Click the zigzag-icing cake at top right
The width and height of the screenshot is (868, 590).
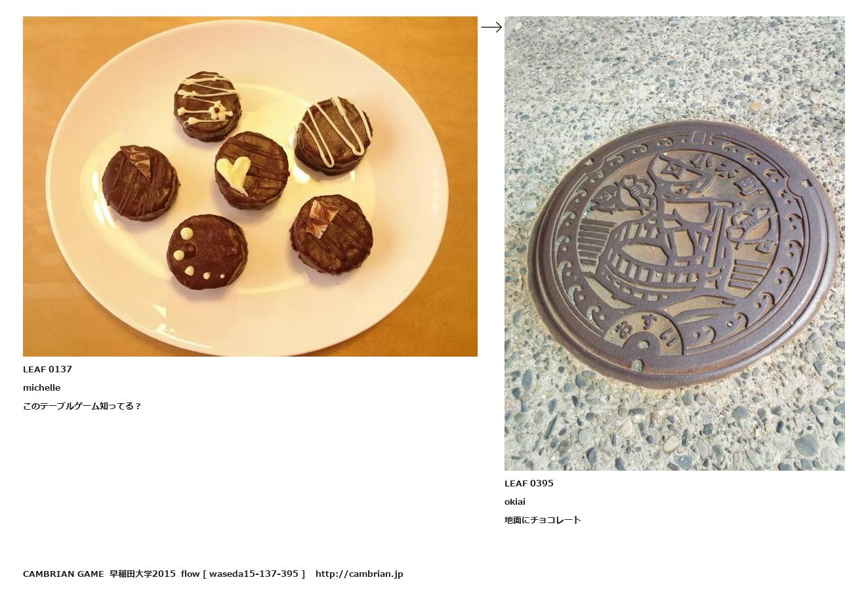[x=333, y=136]
